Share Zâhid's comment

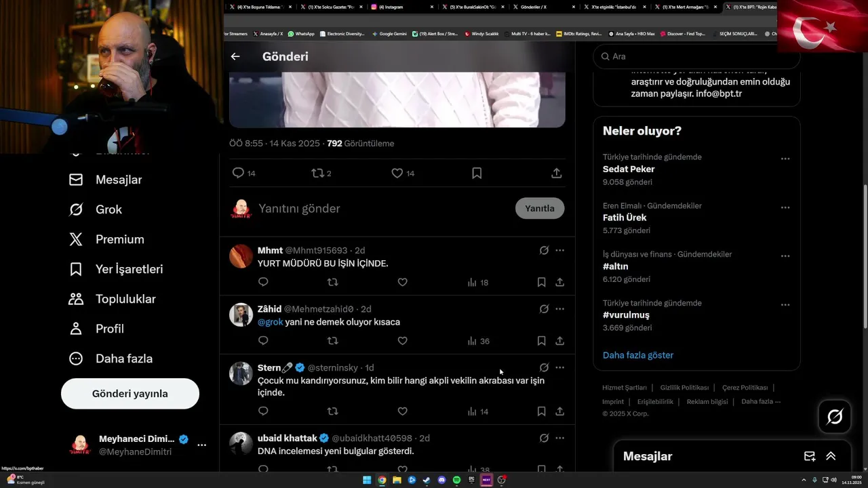pyautogui.click(x=559, y=341)
